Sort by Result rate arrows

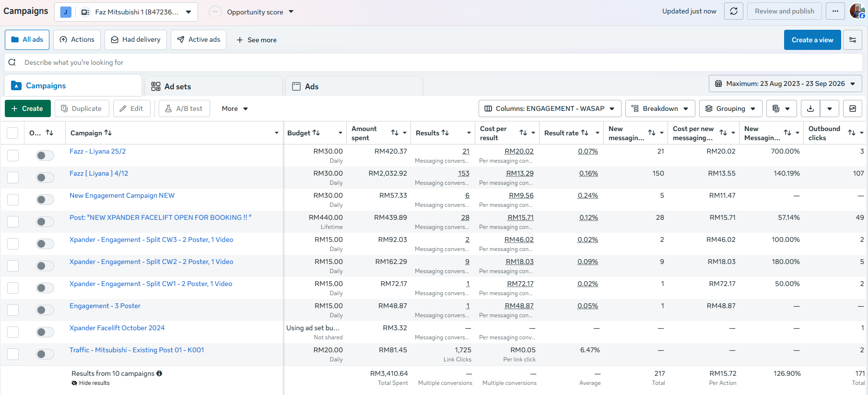[585, 133]
